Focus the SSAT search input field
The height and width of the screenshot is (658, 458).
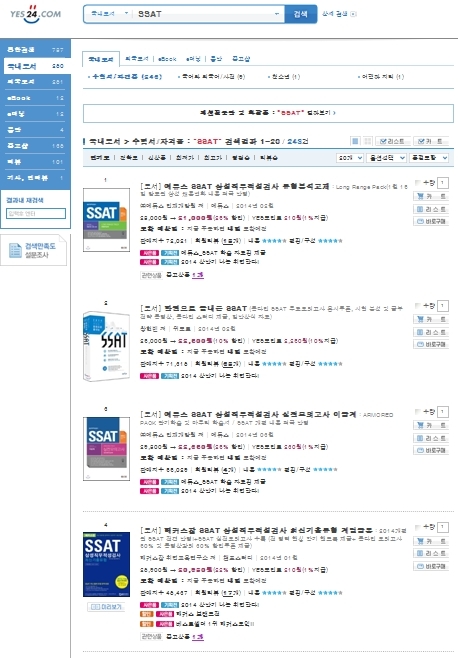[x=204, y=14]
